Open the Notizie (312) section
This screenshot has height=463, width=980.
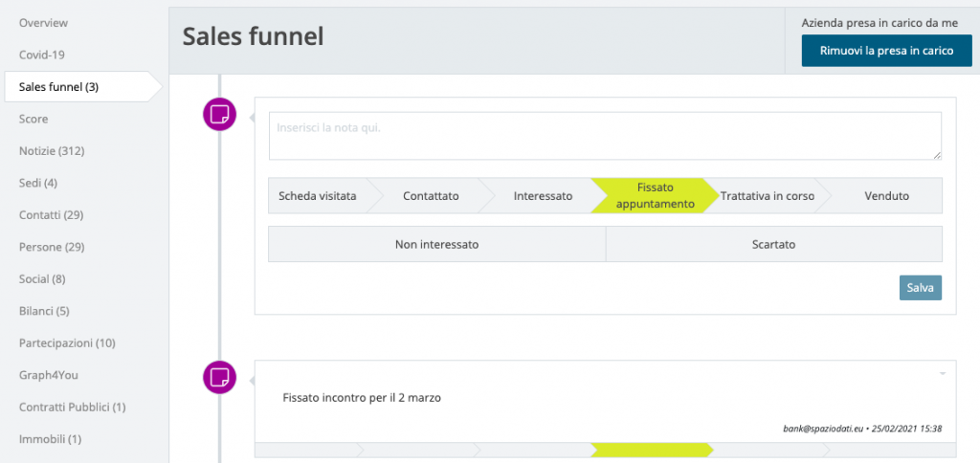tap(52, 151)
